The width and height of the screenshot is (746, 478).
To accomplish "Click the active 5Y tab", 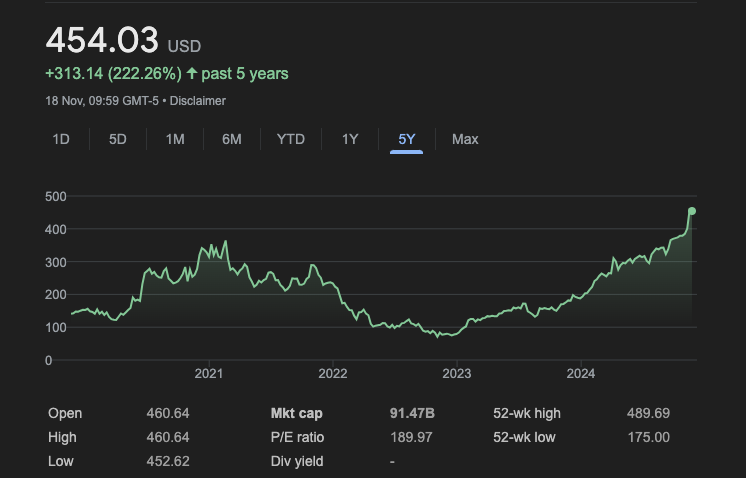I will click(406, 139).
